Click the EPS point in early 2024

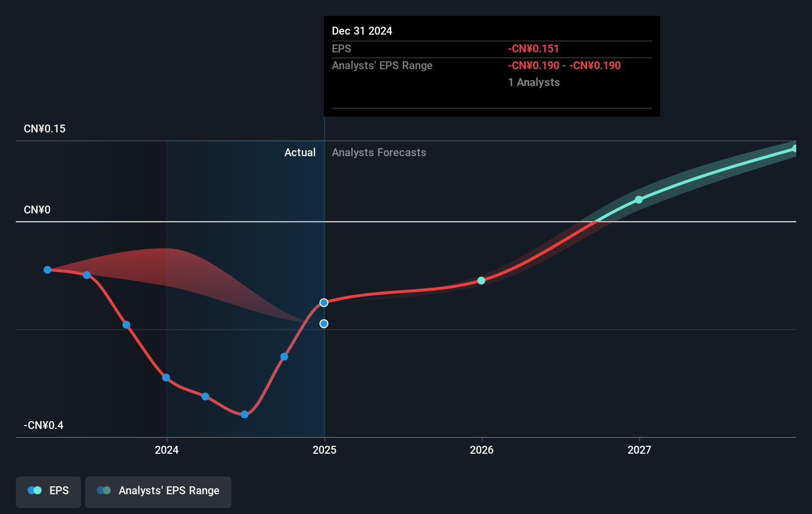pos(205,396)
